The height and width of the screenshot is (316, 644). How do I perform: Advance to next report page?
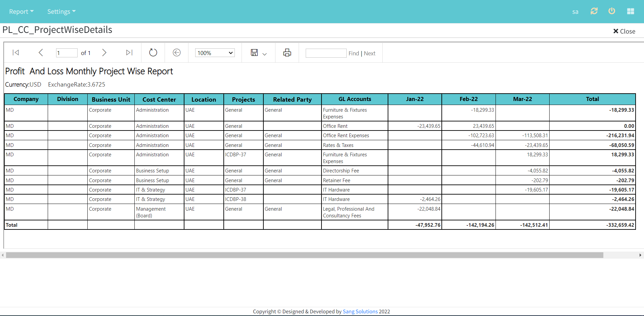point(104,53)
